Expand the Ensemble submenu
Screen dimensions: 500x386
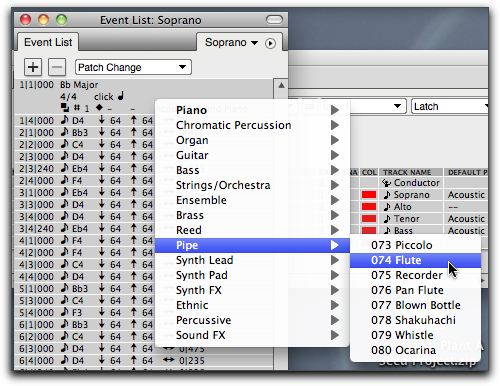click(x=252, y=200)
